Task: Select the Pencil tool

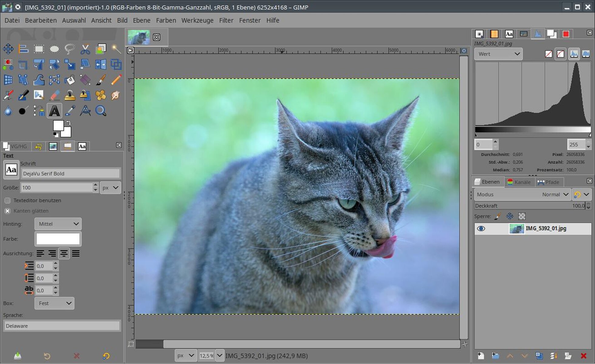Action: 116,80
